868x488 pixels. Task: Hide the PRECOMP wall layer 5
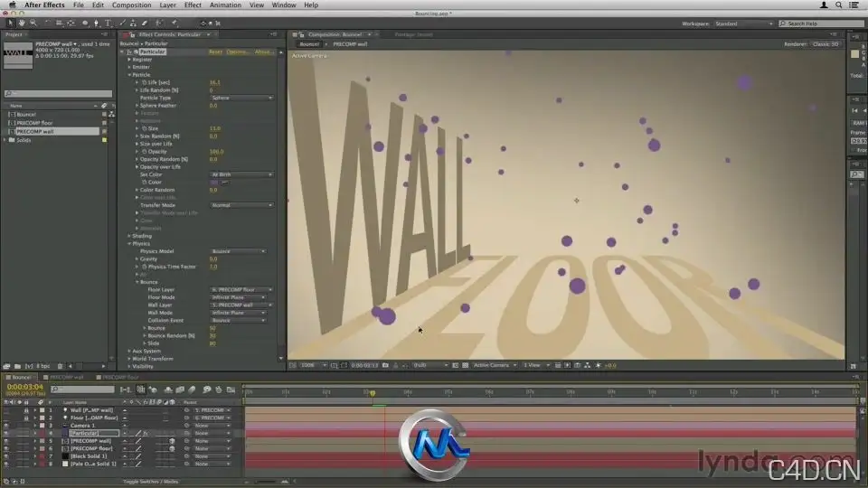[x=6, y=441]
